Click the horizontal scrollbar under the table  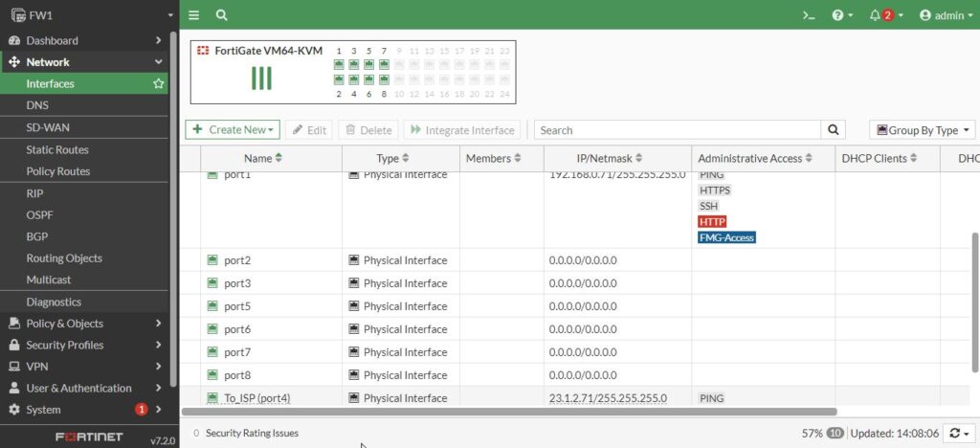[x=507, y=412]
